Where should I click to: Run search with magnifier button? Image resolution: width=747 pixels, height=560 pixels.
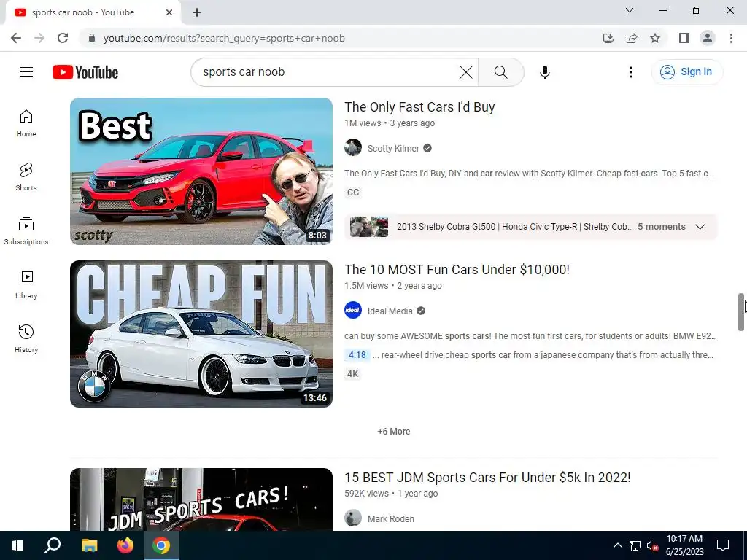coord(500,72)
